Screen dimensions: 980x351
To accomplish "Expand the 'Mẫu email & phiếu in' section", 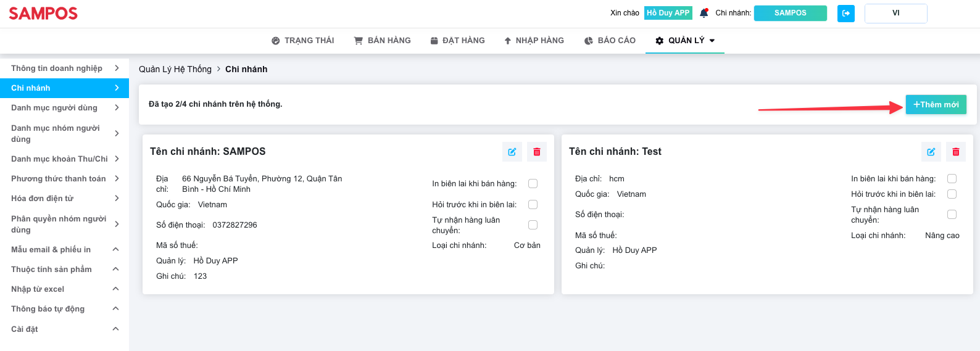I will (x=64, y=250).
